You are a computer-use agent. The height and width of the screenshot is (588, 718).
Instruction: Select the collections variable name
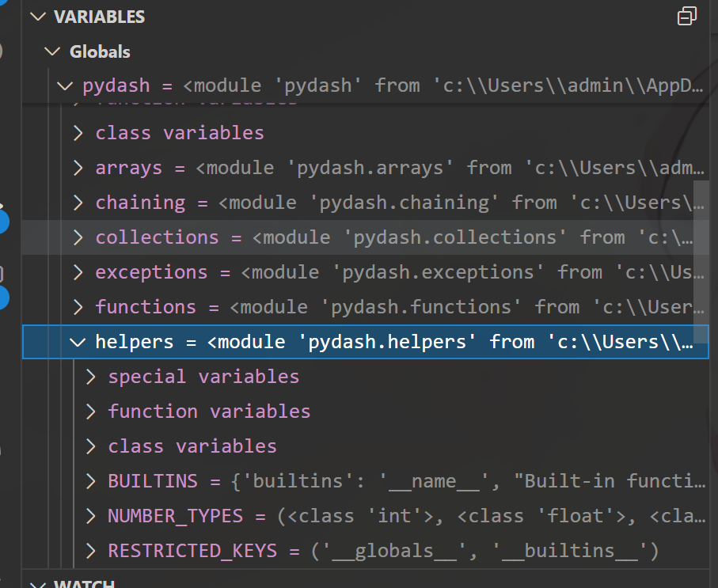[157, 237]
